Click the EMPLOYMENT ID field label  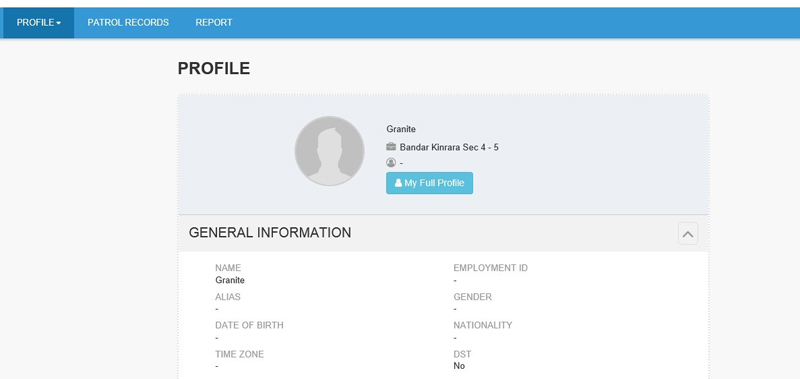tap(490, 268)
